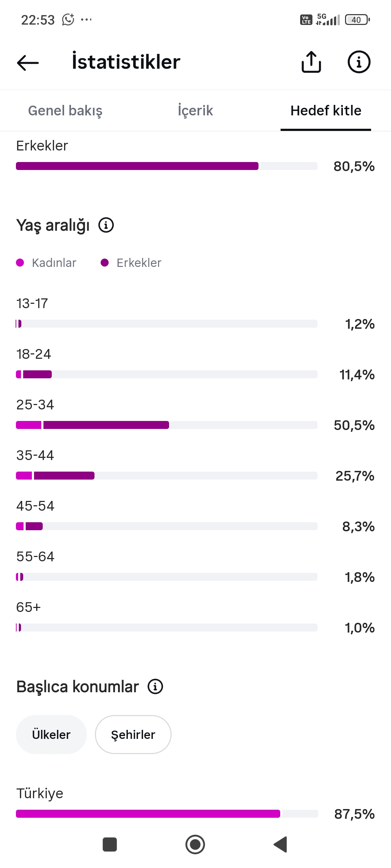Tap the 35-44 age range bar
The height and width of the screenshot is (868, 391).
coord(167,476)
